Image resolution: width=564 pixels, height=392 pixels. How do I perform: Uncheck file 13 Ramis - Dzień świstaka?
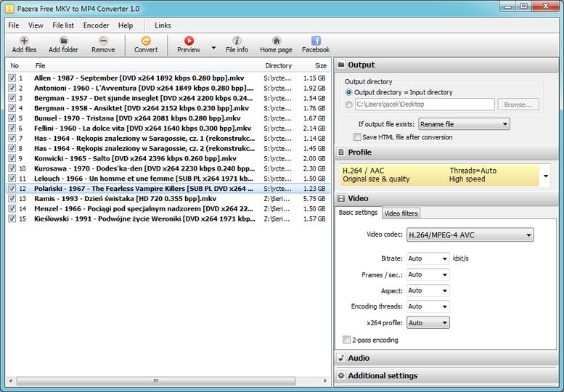point(12,198)
